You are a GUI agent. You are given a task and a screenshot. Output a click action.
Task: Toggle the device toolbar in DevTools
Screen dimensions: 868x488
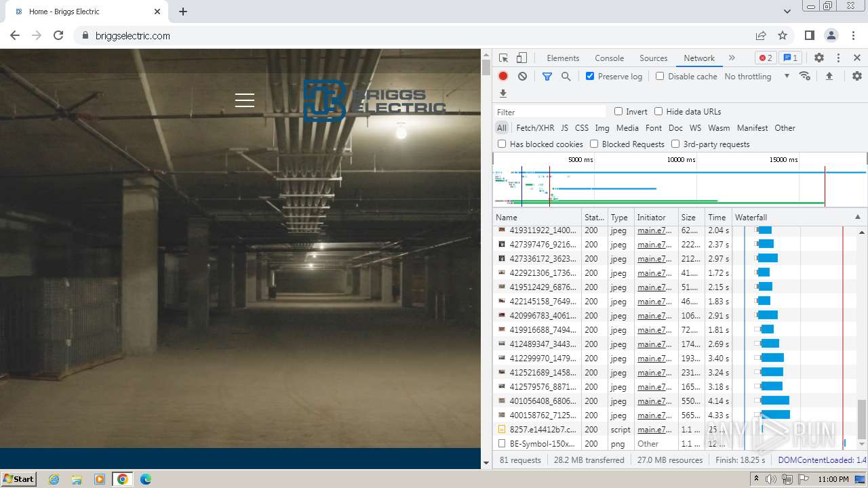[521, 58]
